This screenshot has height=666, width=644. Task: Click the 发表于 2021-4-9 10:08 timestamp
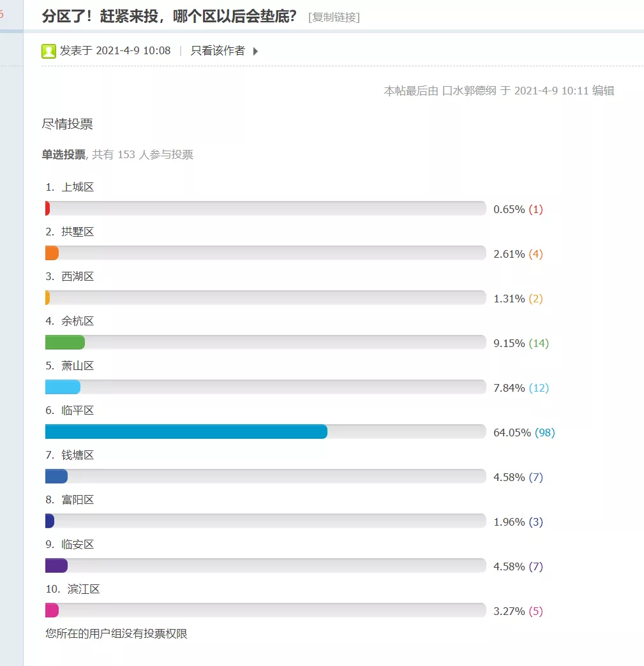pyautogui.click(x=115, y=50)
